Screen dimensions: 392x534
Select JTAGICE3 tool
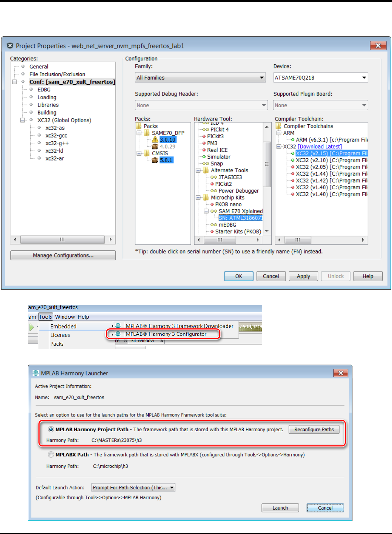[x=230, y=177]
